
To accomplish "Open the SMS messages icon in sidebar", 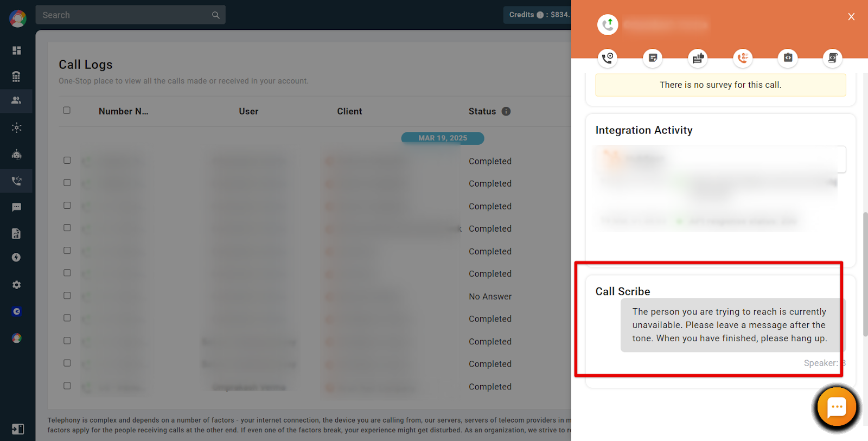I will pos(17,207).
